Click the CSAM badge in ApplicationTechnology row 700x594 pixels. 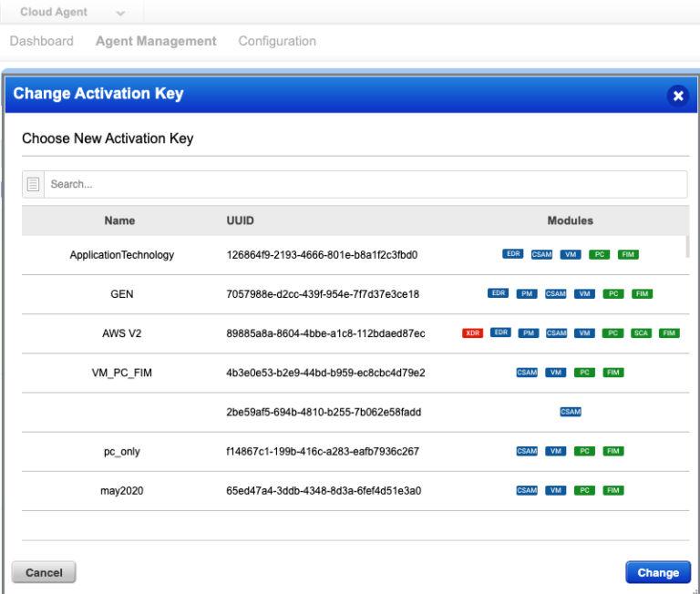click(x=541, y=254)
